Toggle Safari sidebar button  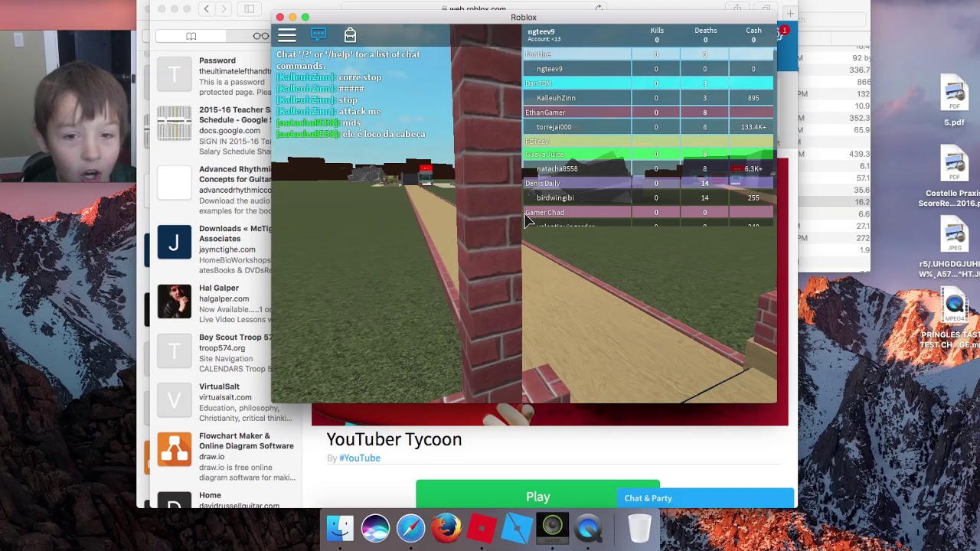click(250, 9)
